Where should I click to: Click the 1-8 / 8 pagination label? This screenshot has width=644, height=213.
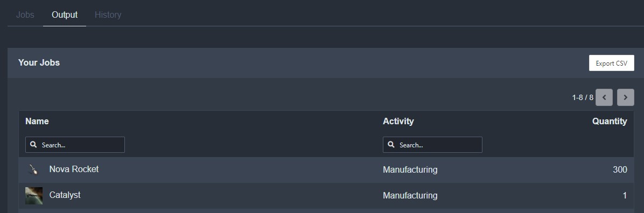pyautogui.click(x=583, y=97)
